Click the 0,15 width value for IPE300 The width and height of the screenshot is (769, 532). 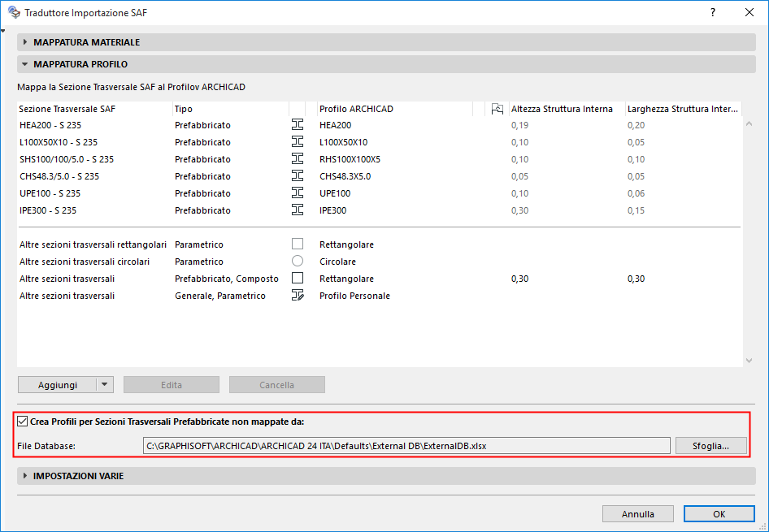tap(636, 210)
